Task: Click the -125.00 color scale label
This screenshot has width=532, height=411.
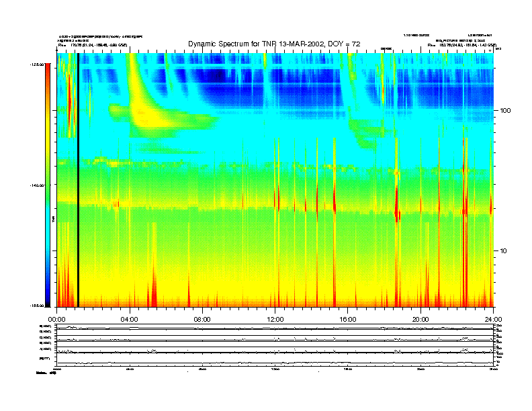Action: click(x=38, y=64)
